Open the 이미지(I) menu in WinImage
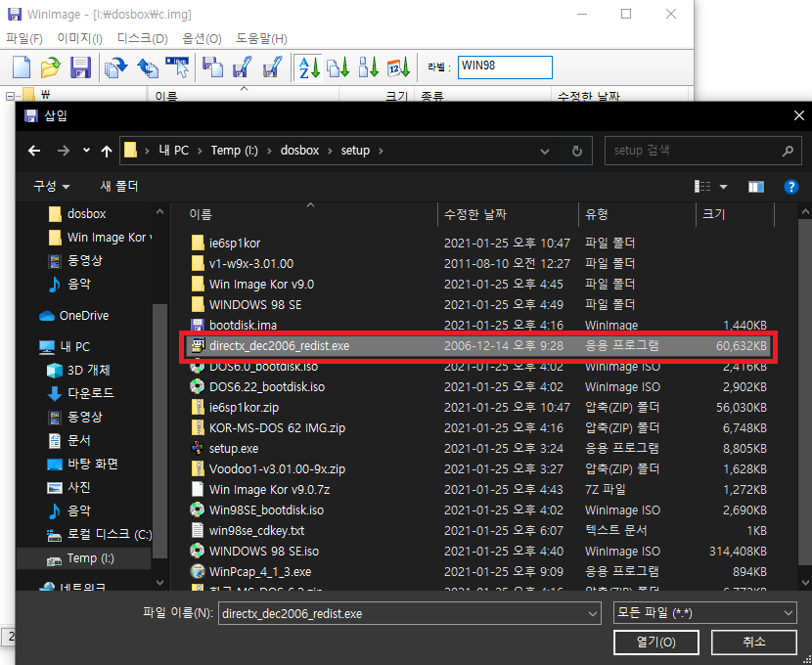 point(79,39)
